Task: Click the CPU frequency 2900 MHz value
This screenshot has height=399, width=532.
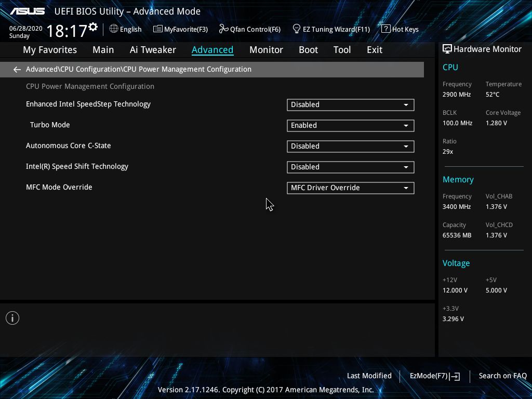Action: tap(457, 95)
